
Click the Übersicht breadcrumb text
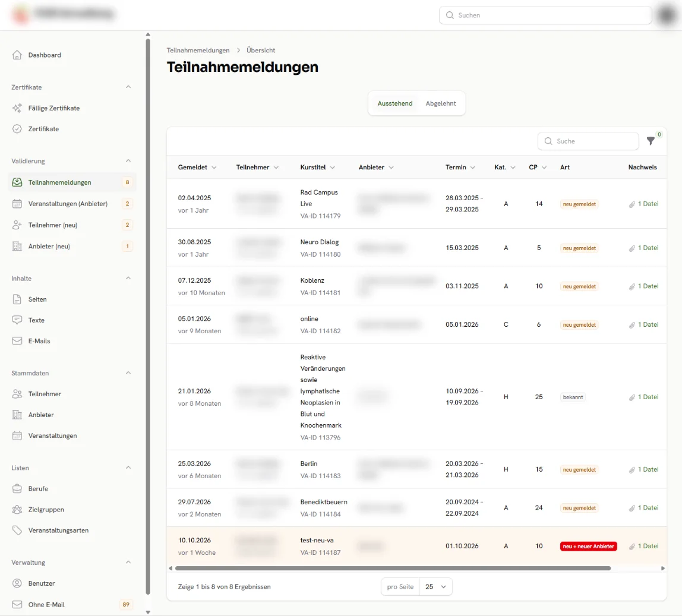tap(261, 50)
